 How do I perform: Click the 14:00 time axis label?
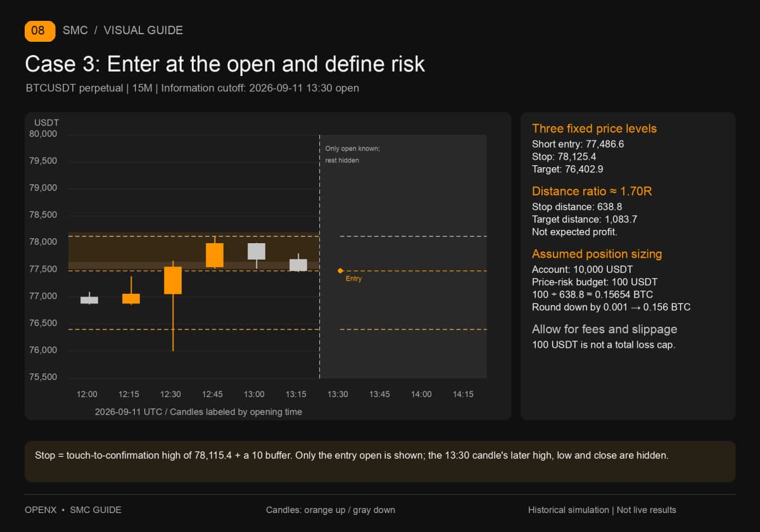pos(421,394)
